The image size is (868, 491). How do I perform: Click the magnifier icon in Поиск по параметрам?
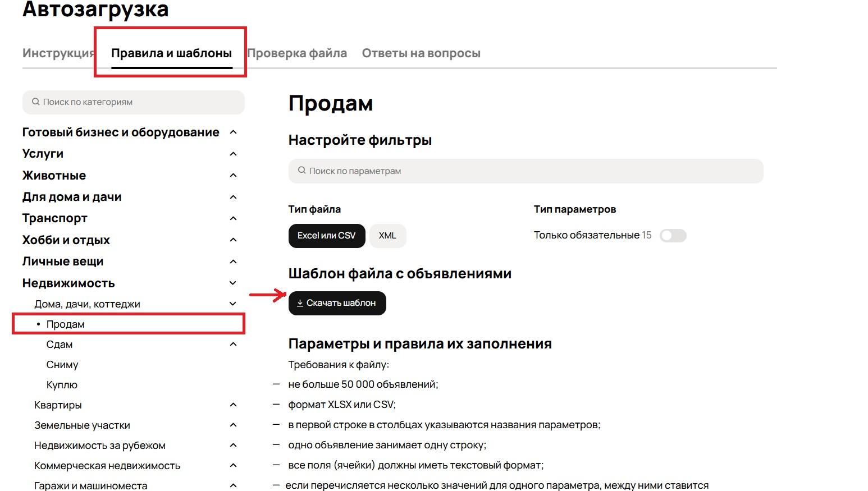[302, 171]
